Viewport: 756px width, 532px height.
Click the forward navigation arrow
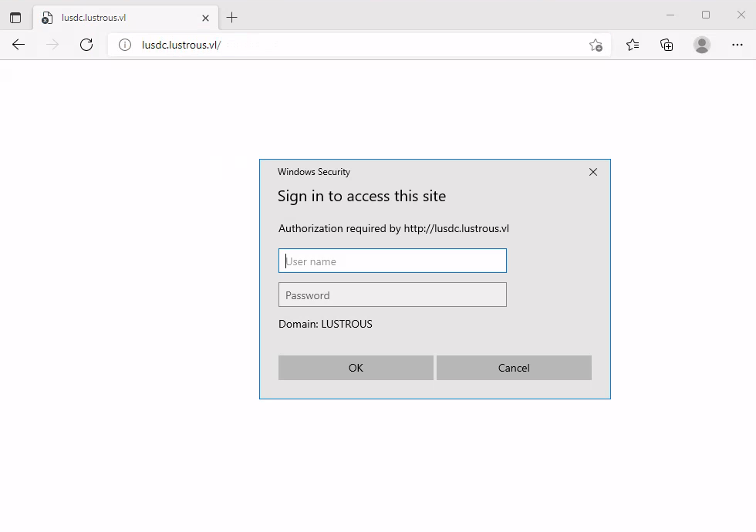pyautogui.click(x=52, y=45)
